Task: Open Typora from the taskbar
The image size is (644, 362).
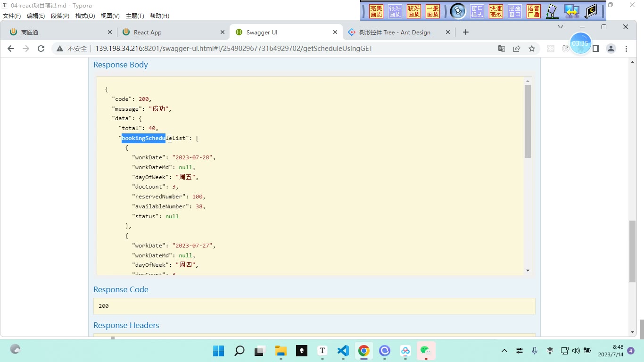Action: click(x=322, y=351)
